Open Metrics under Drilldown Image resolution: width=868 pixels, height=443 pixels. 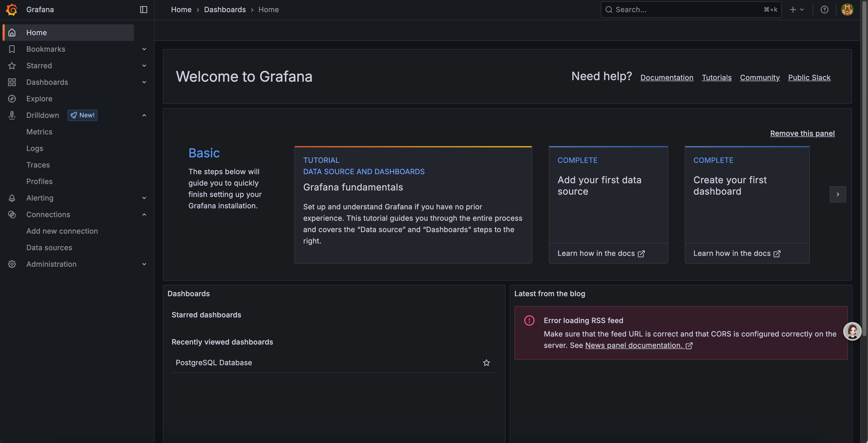coord(40,132)
